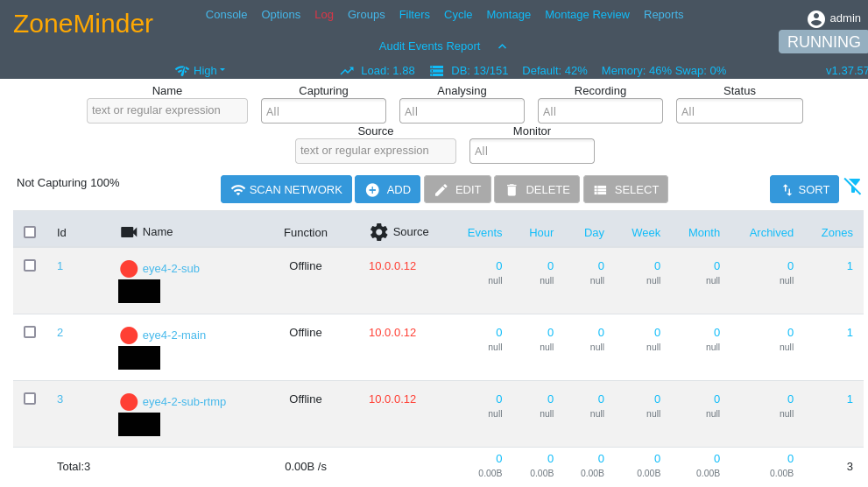Screen dimensions: 868x487
Task: Click the Name filter text field
Action: 167,110
